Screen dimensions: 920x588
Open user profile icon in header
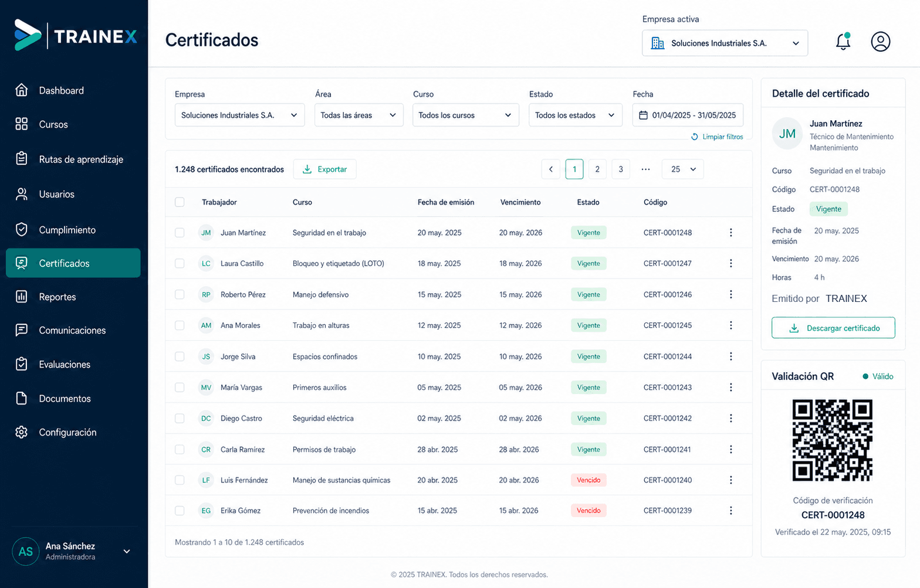[880, 42]
